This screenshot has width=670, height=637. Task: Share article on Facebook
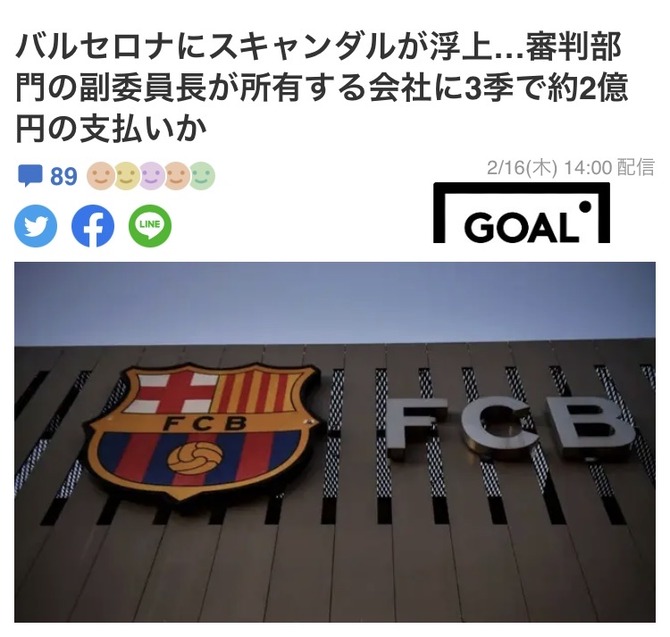click(93, 226)
